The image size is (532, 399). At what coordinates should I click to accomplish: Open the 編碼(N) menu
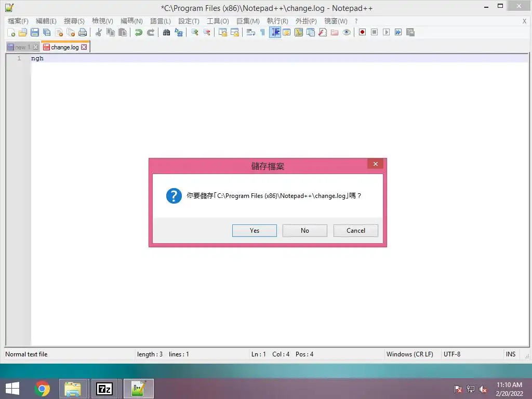pos(131,21)
